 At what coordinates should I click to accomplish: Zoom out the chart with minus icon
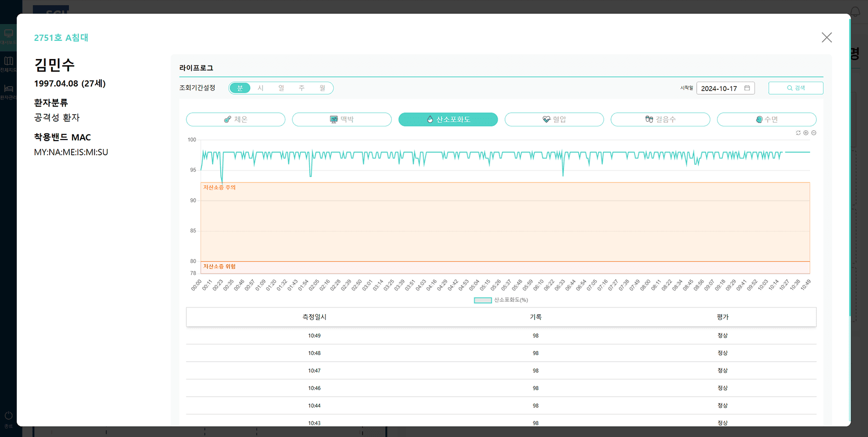coord(814,133)
